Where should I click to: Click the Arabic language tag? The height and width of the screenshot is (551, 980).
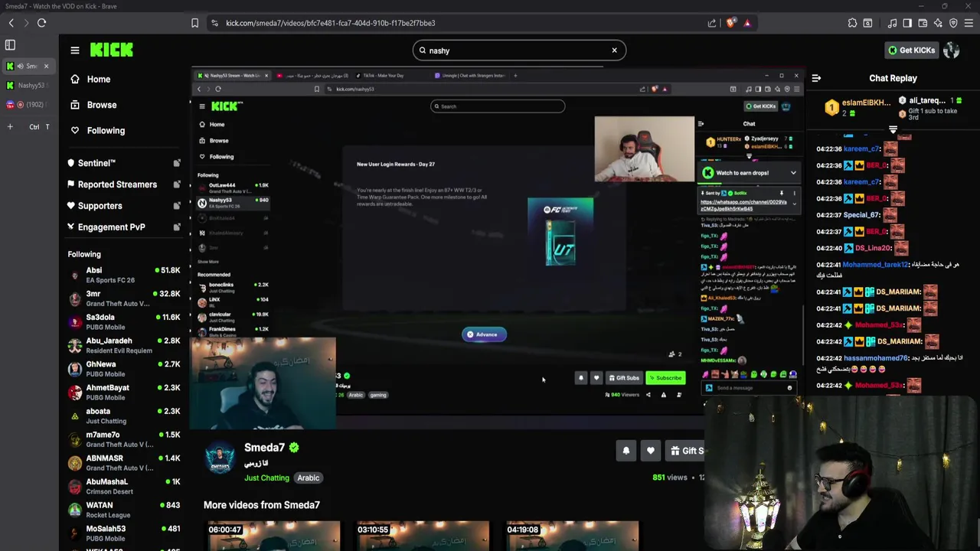pos(308,478)
